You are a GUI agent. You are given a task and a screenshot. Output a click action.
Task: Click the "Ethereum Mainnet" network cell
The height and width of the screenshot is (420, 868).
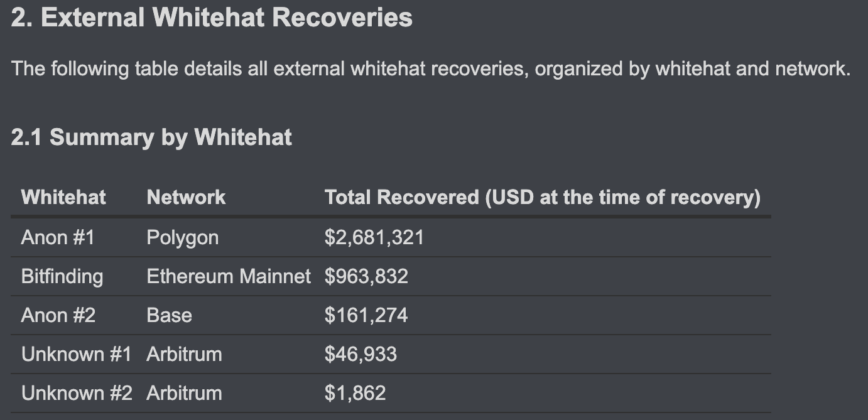(x=229, y=276)
